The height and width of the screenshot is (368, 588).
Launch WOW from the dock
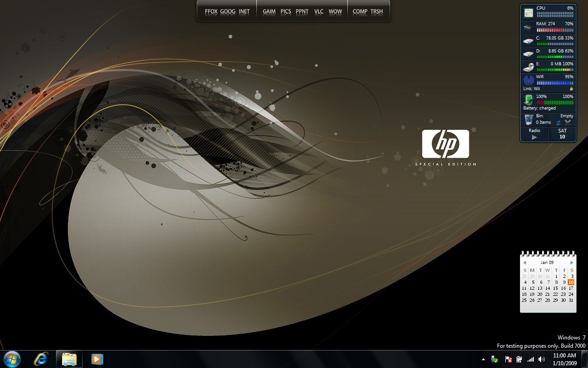point(335,12)
